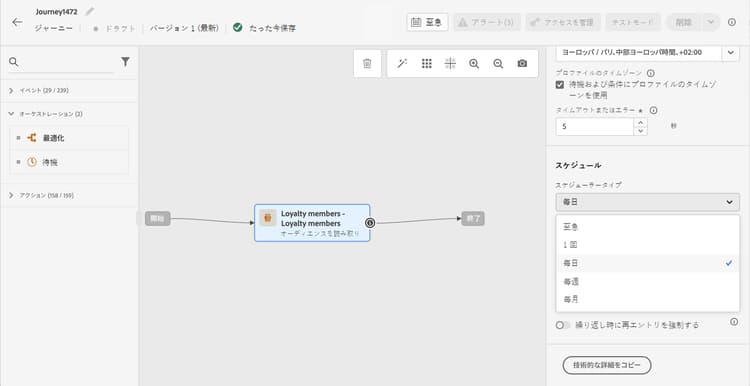Screen dimensions: 750x386
Task: Click the timeout value field showing 5
Action: (595, 127)
